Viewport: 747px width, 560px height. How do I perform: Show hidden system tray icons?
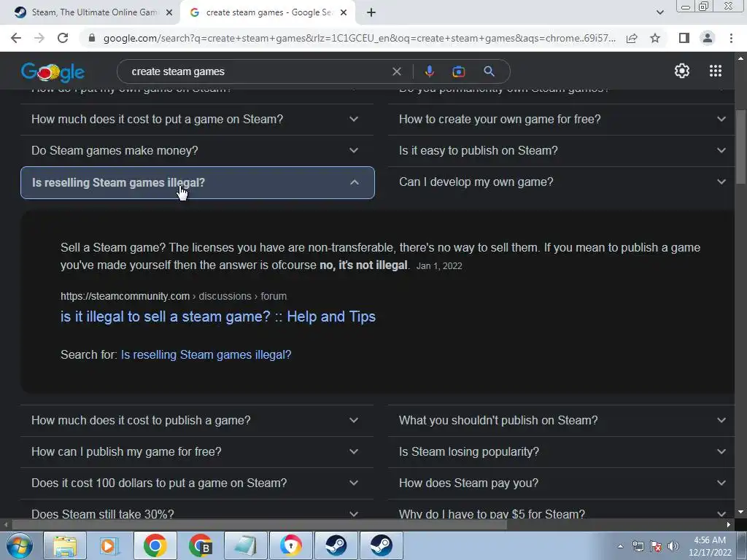pos(620,546)
